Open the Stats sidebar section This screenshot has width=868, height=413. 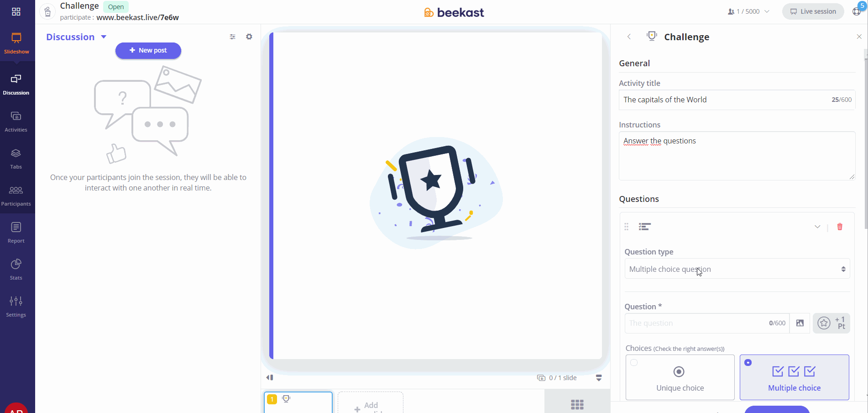(16, 270)
